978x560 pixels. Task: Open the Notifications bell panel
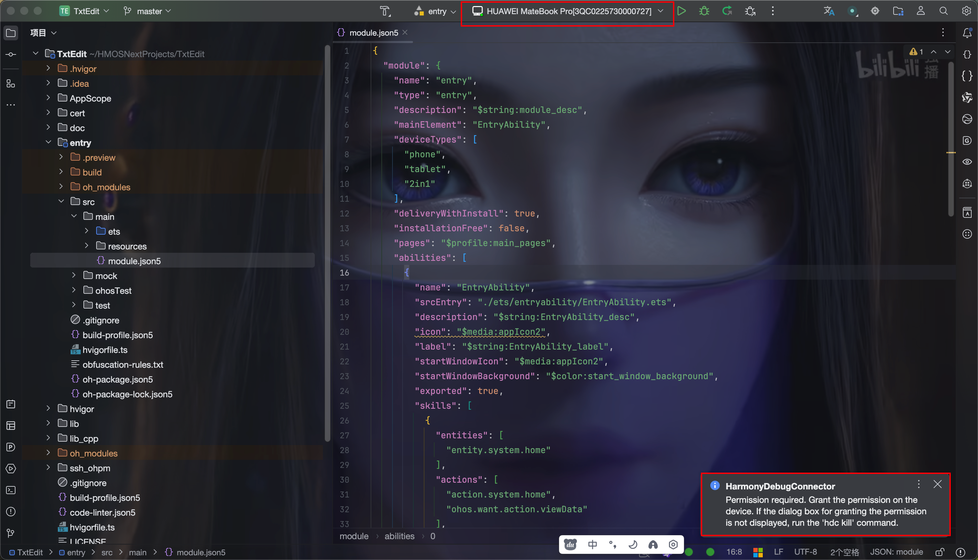pyautogui.click(x=967, y=33)
